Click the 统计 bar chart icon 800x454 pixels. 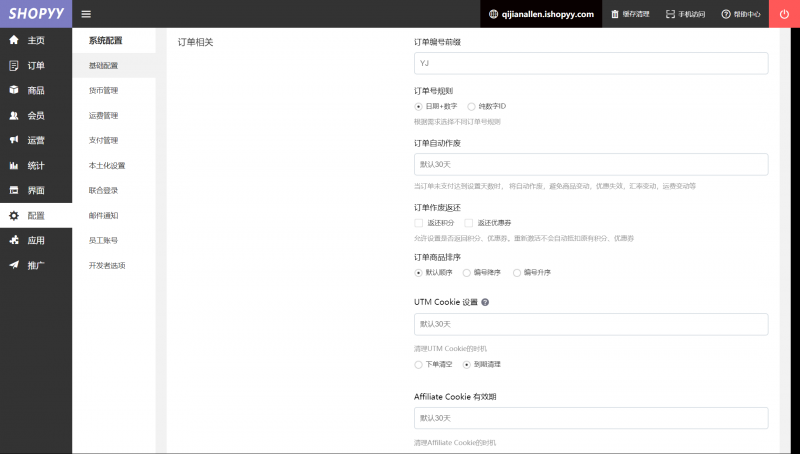(x=14, y=165)
